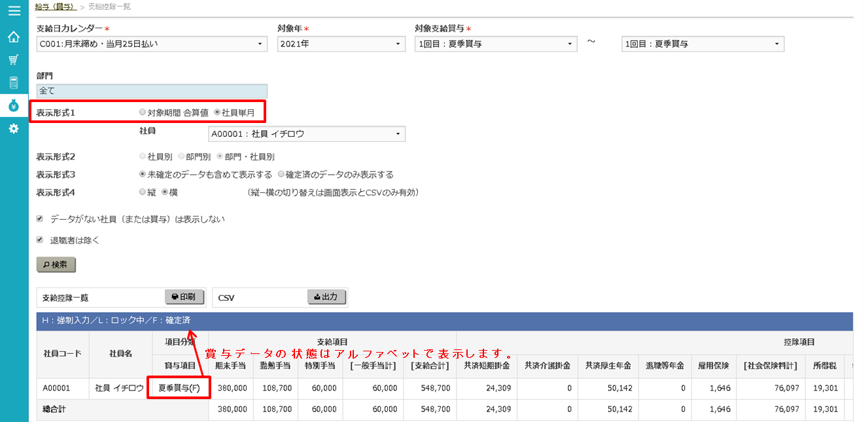This screenshot has height=422, width=868.
Task: Uncheck データがない社員は表示しない checkbox
Action: coord(39,219)
